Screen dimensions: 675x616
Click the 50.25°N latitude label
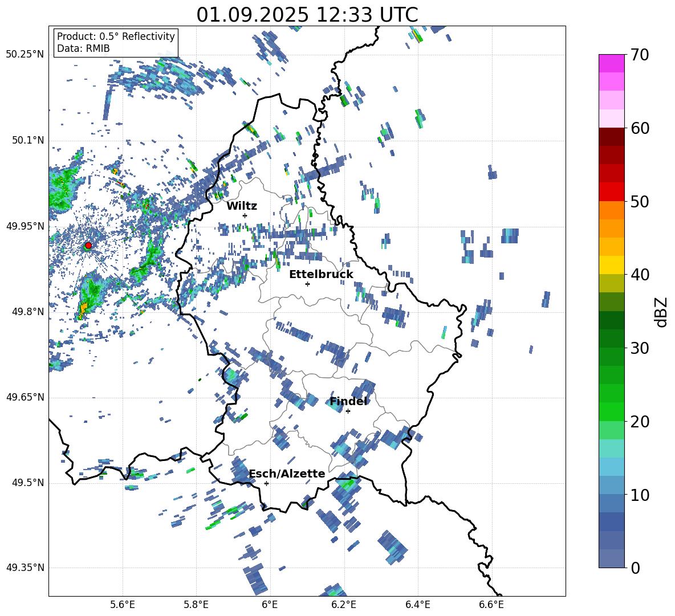[x=25, y=55]
